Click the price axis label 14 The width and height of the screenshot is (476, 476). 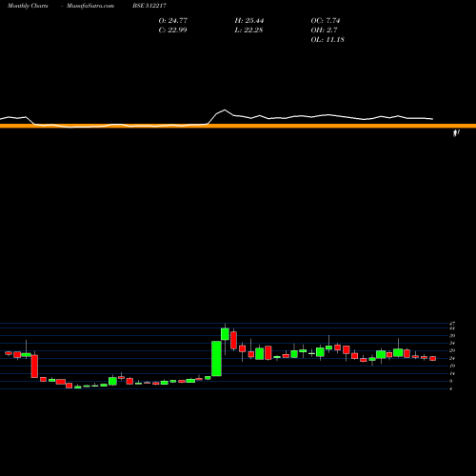point(452,373)
